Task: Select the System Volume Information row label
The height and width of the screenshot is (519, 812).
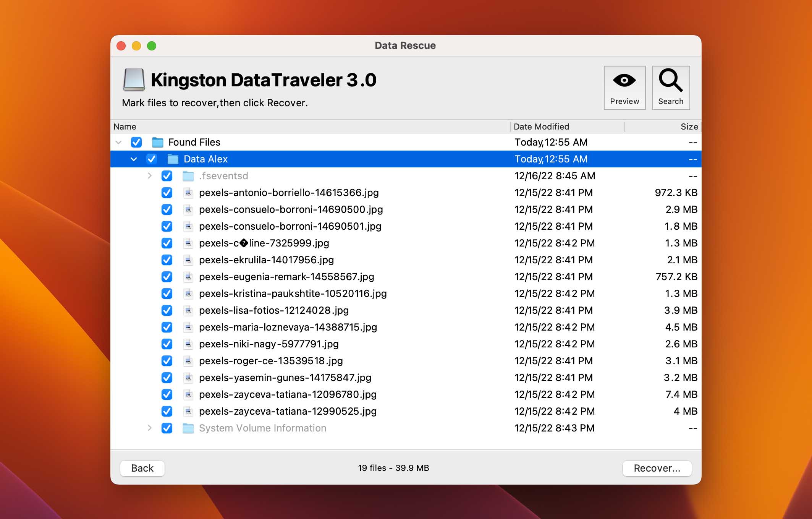Action: (263, 428)
